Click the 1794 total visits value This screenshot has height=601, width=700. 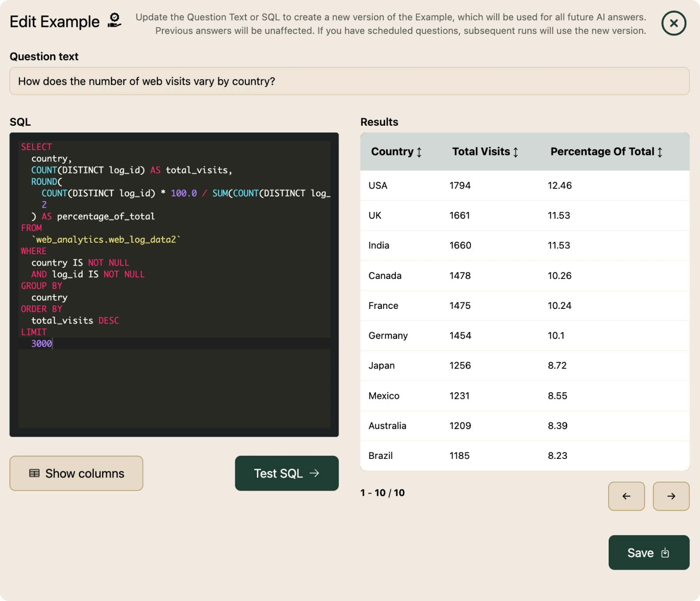(460, 185)
